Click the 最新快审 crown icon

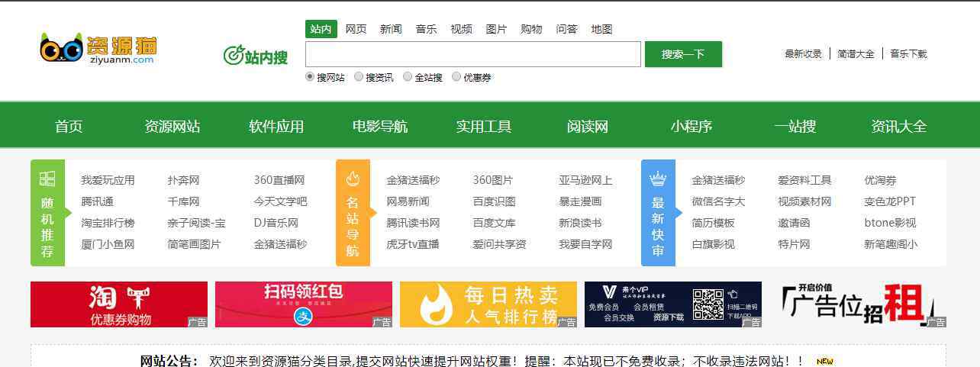click(x=658, y=179)
